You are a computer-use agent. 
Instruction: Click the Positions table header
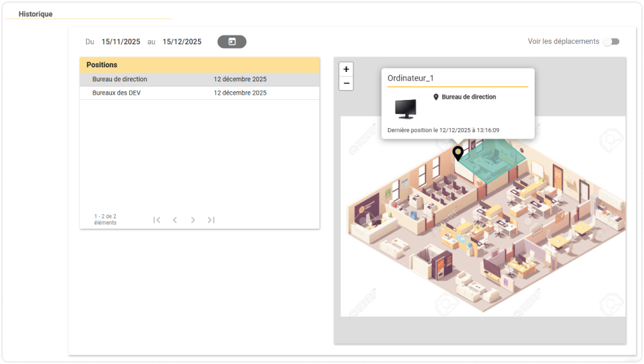199,65
